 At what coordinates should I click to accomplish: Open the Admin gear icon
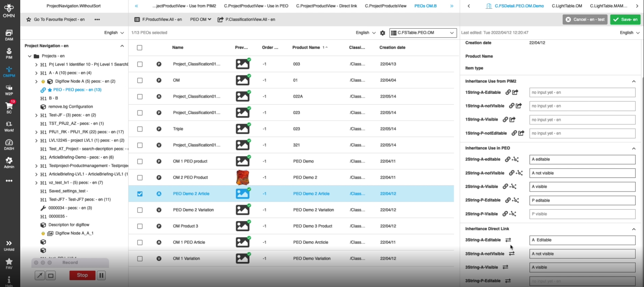9,162
